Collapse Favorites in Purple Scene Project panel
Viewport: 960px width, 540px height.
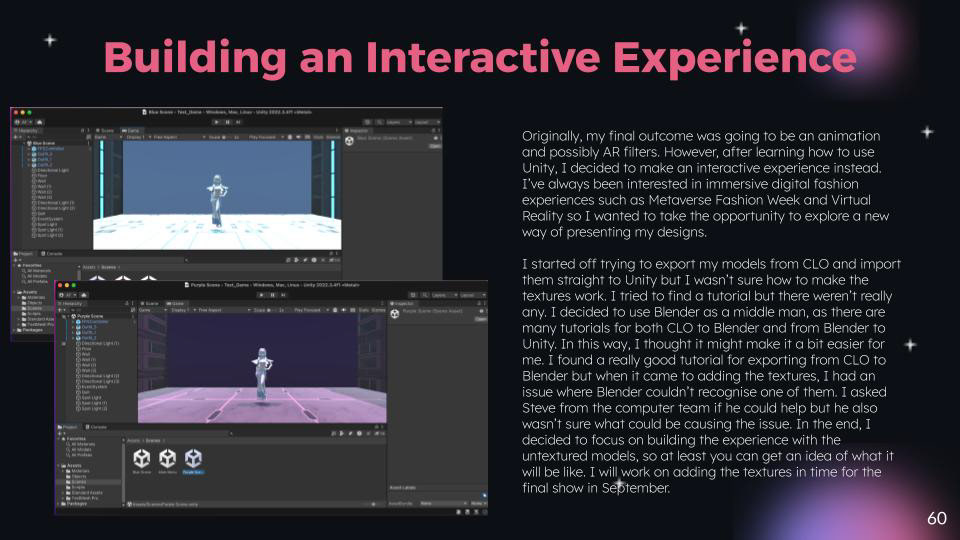coord(59,439)
